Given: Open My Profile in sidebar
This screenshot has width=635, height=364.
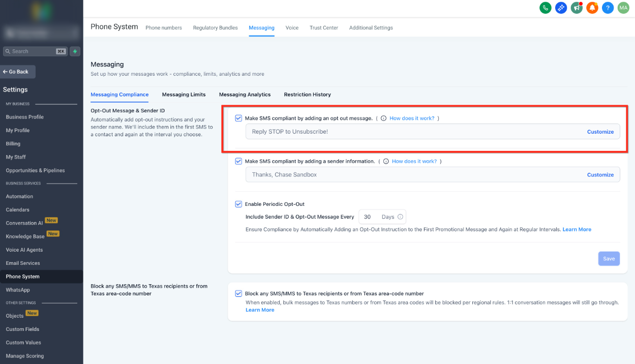Looking at the screenshot, I should pos(18,130).
